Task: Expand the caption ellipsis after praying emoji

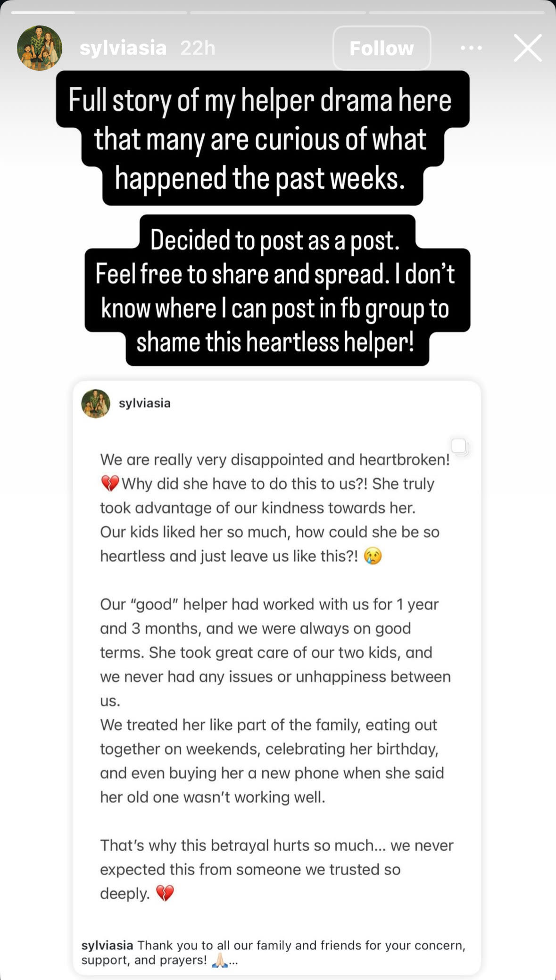Action: [x=233, y=960]
